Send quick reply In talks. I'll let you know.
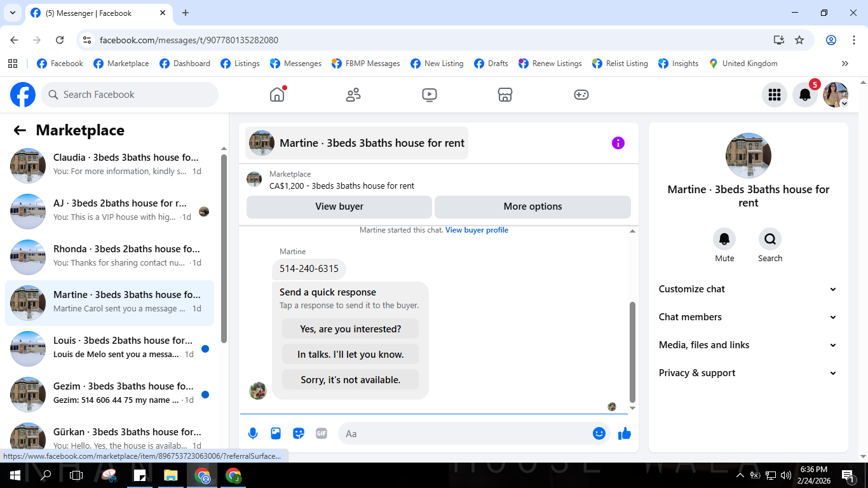 coord(350,355)
